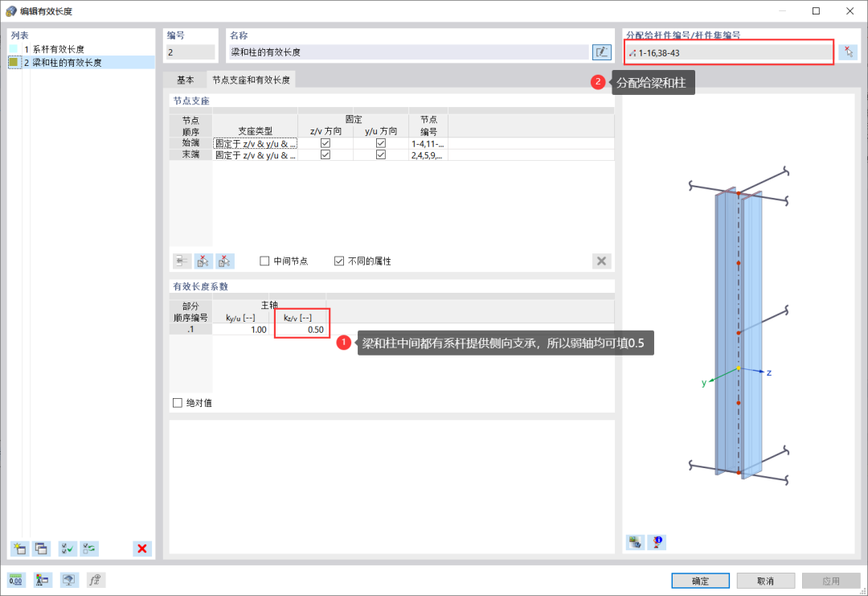This screenshot has height=596, width=868.
Task: Click the first node selection cursor icon
Action: coord(203,261)
